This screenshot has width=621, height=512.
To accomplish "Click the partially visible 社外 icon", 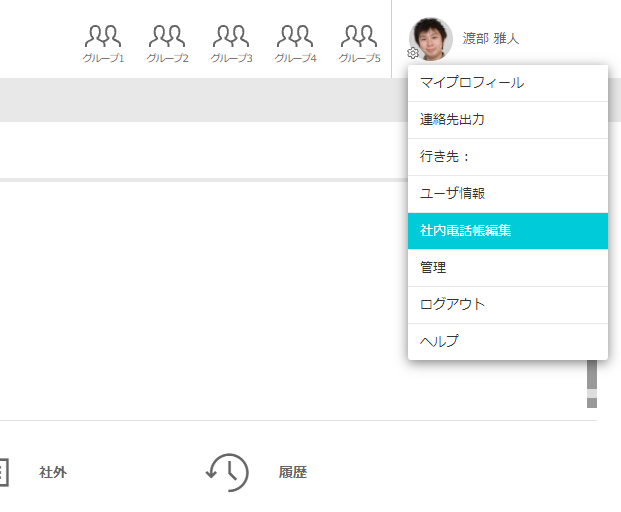I will click(x=3, y=472).
